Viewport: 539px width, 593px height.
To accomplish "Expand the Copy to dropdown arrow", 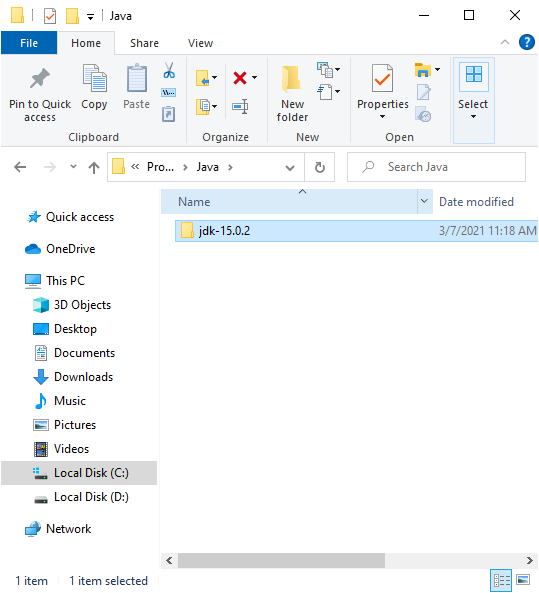I will click(x=214, y=107).
